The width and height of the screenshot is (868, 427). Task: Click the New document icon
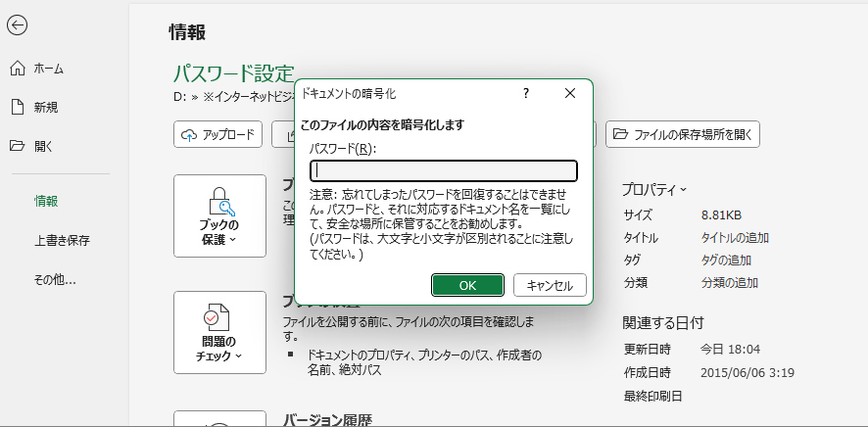17,107
